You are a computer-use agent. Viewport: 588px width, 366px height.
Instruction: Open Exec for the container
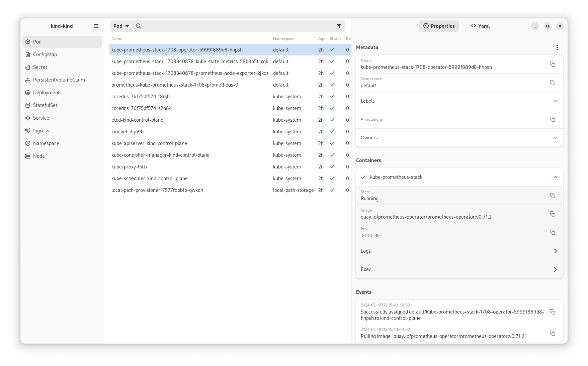click(459, 269)
